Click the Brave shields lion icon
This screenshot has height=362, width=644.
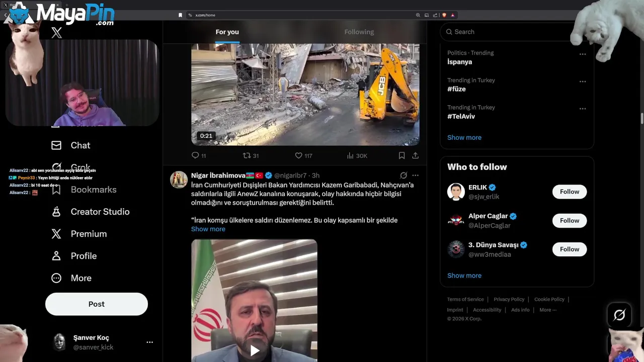(444, 15)
